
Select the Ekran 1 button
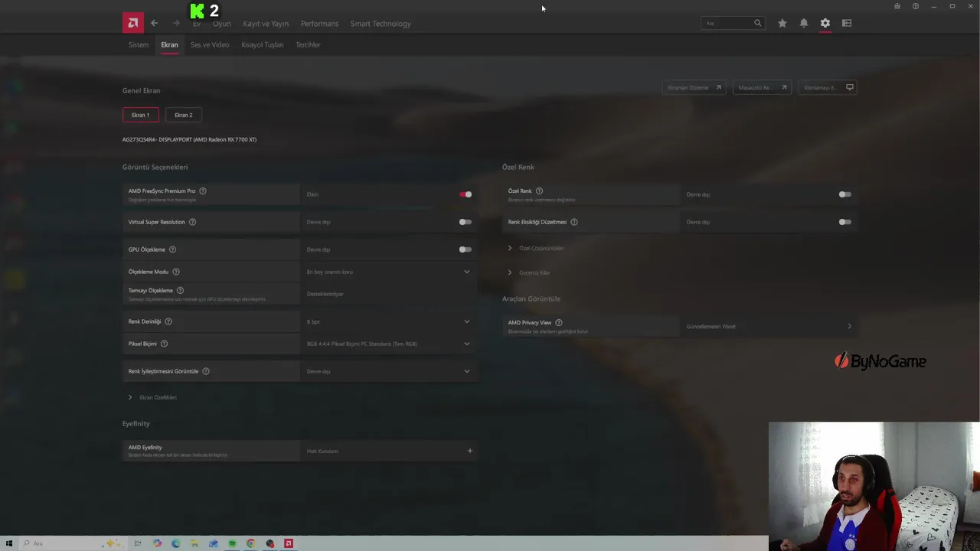(141, 115)
